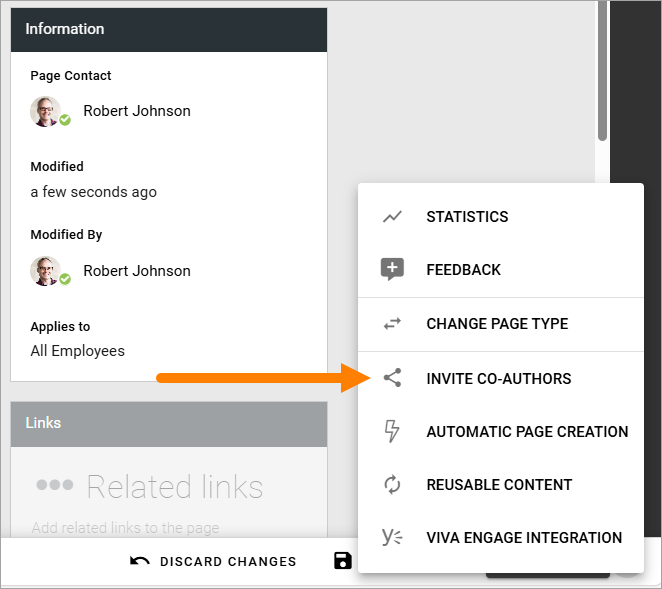Click the Related links placeholder title
The height and width of the screenshot is (589, 662).
[175, 487]
